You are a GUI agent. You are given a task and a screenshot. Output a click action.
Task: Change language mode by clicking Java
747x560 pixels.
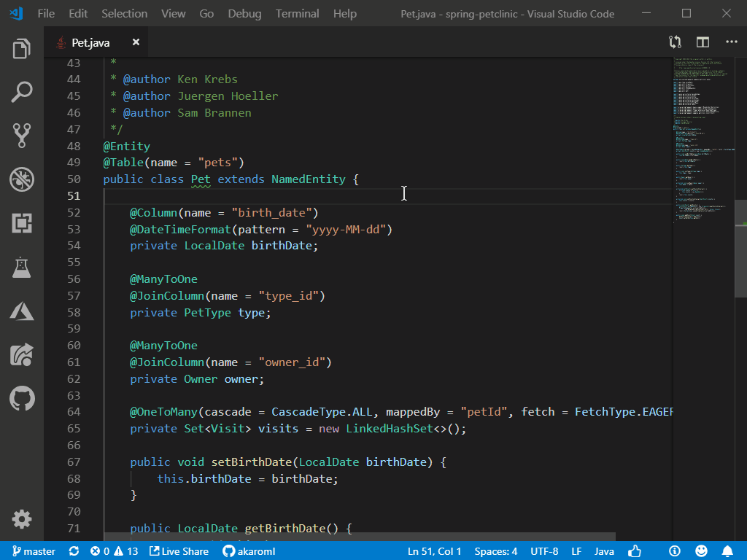tap(604, 551)
